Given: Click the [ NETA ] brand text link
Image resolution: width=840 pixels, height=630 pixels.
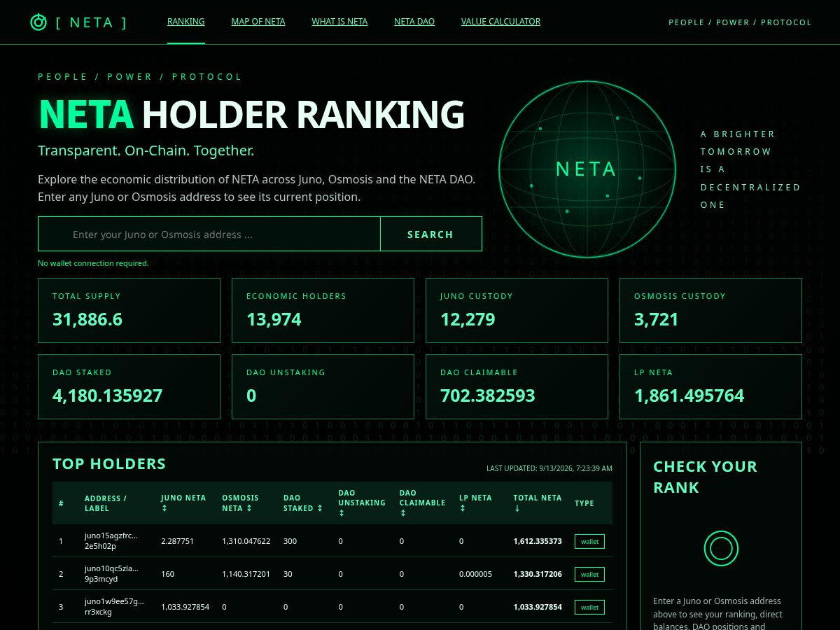Looking at the screenshot, I should (92, 22).
